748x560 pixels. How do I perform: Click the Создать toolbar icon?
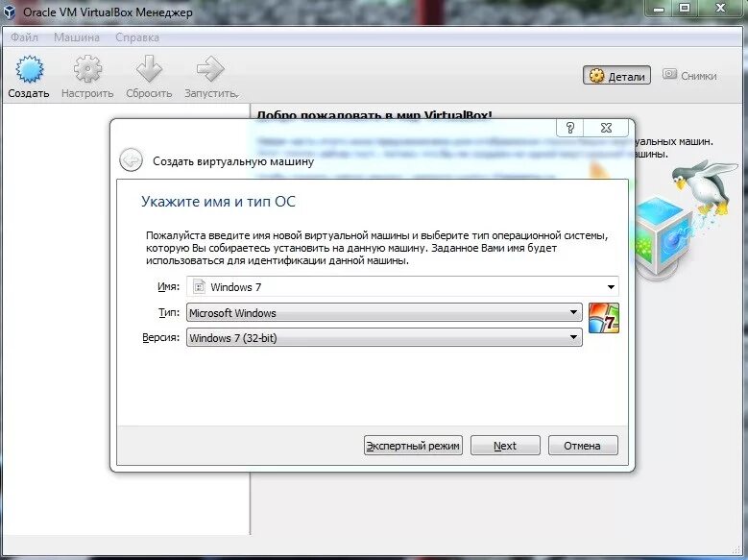(29, 70)
